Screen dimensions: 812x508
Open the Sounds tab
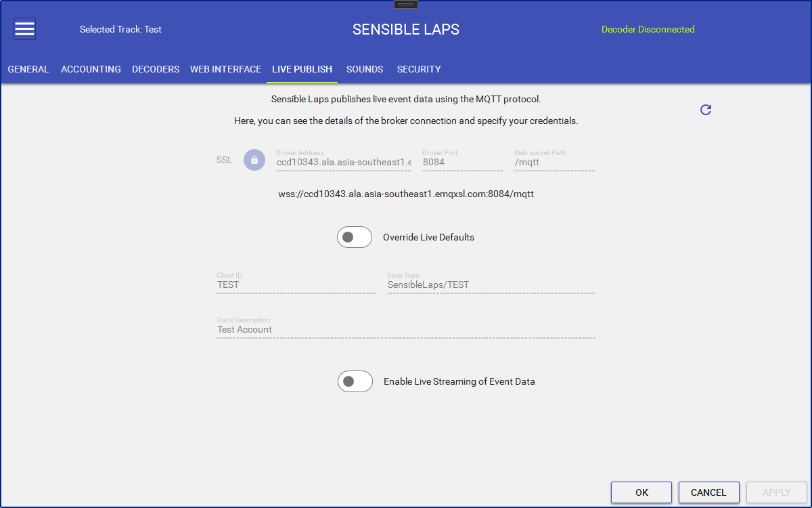click(x=365, y=69)
